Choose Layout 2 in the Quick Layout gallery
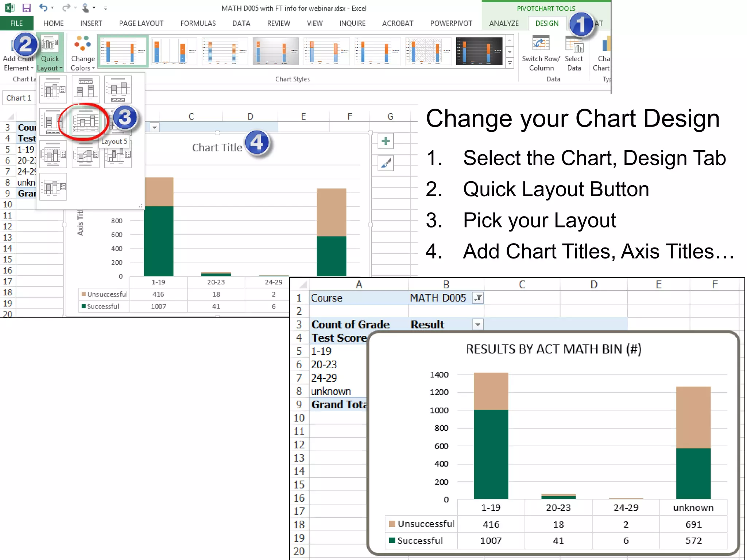The height and width of the screenshot is (560, 747). pyautogui.click(x=86, y=90)
